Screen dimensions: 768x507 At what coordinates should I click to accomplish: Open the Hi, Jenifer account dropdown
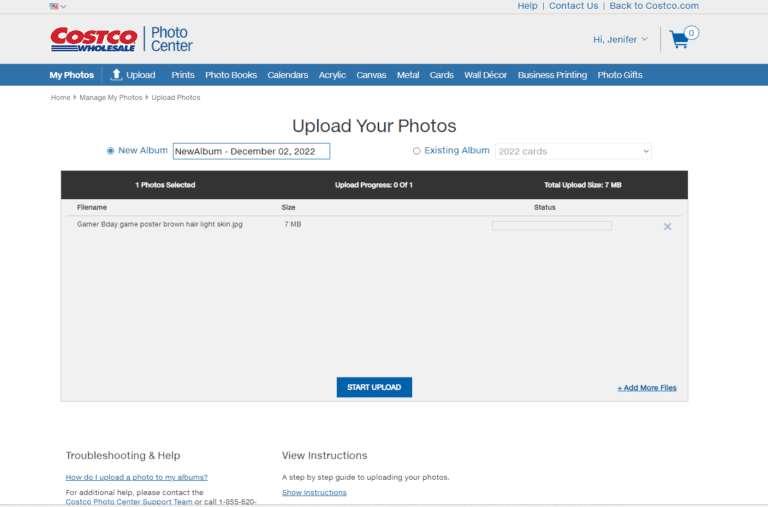pyautogui.click(x=620, y=40)
